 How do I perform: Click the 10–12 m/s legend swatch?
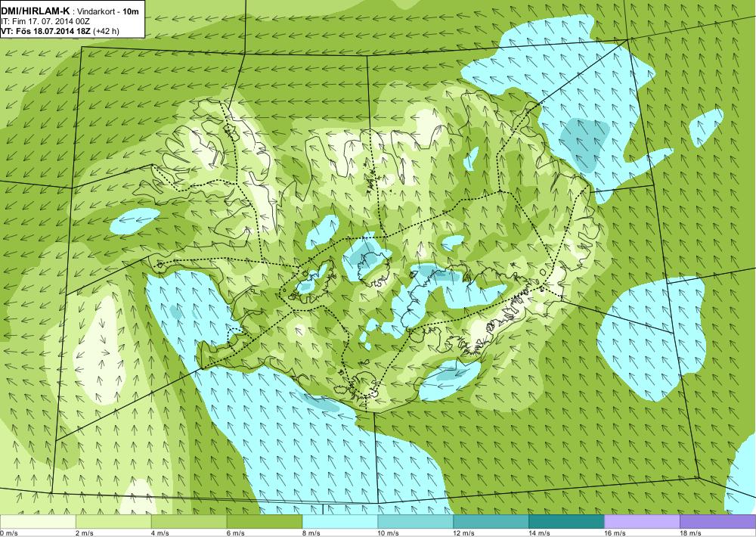416,522
